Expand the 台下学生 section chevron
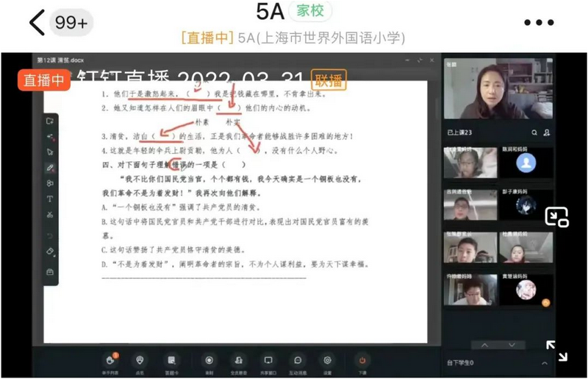This screenshot has width=588, height=379. point(545,363)
